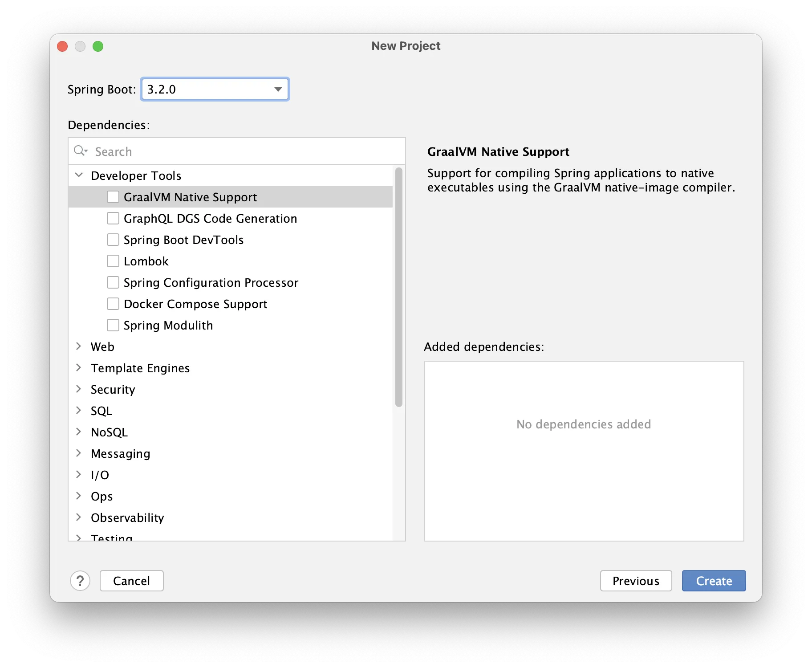Enable the Spring Modulith dependency
812x668 pixels.
pos(113,325)
